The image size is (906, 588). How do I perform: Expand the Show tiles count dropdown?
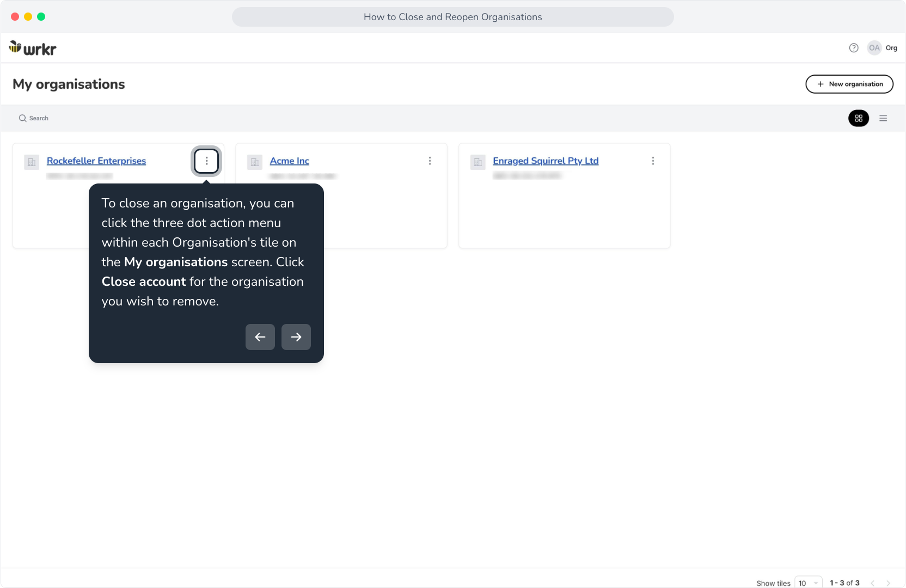click(x=809, y=583)
